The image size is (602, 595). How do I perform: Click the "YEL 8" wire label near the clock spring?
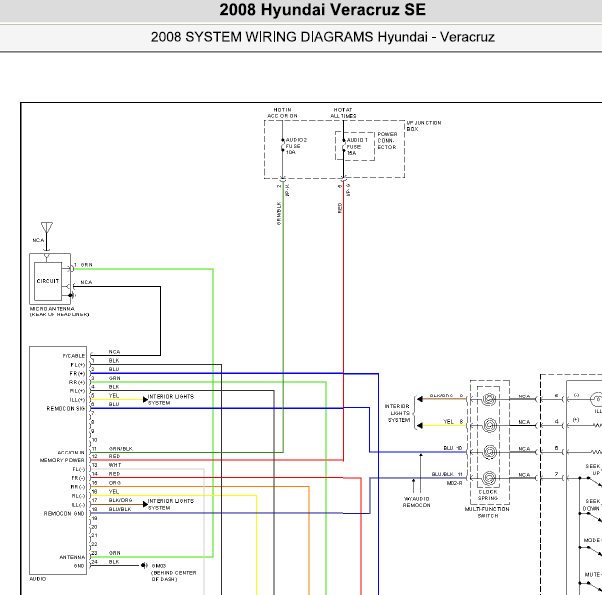(x=453, y=421)
